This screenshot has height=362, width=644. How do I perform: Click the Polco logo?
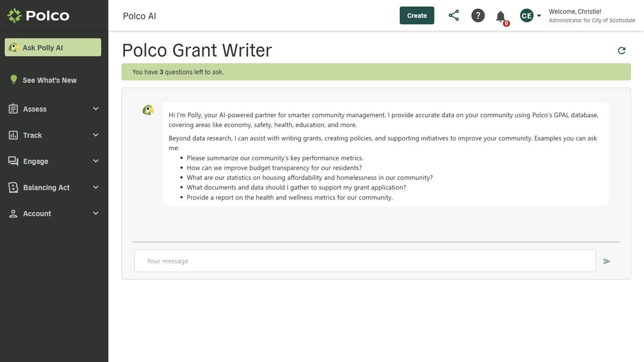coord(38,16)
